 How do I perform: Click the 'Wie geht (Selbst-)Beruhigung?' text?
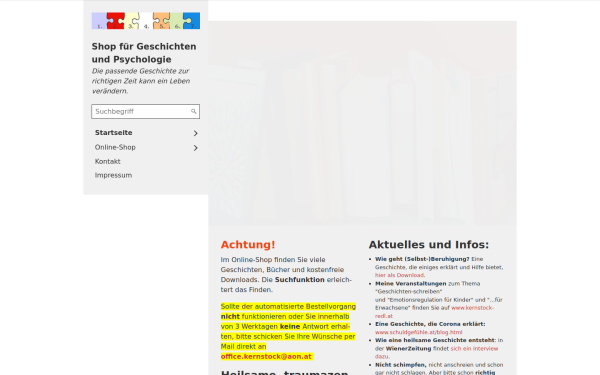coord(422,259)
